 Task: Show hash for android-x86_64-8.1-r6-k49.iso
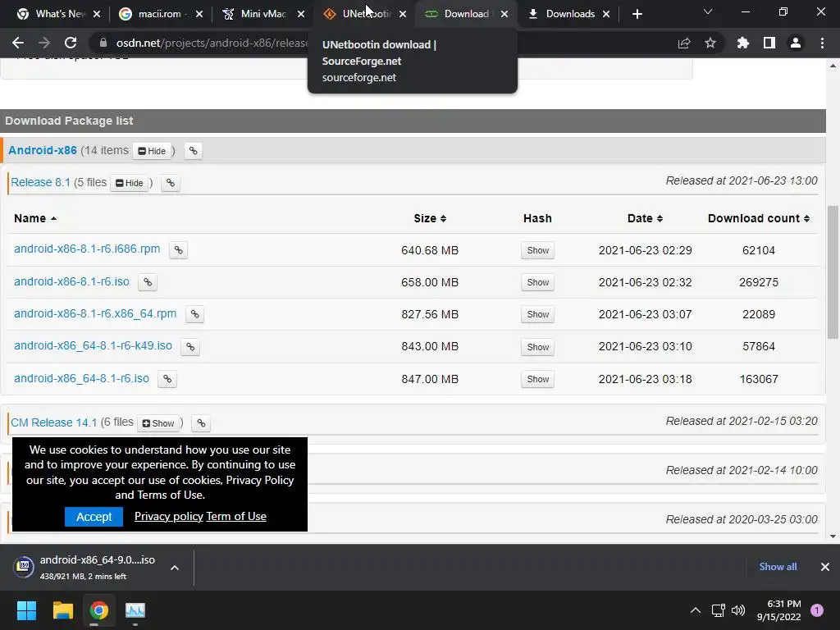tap(538, 347)
